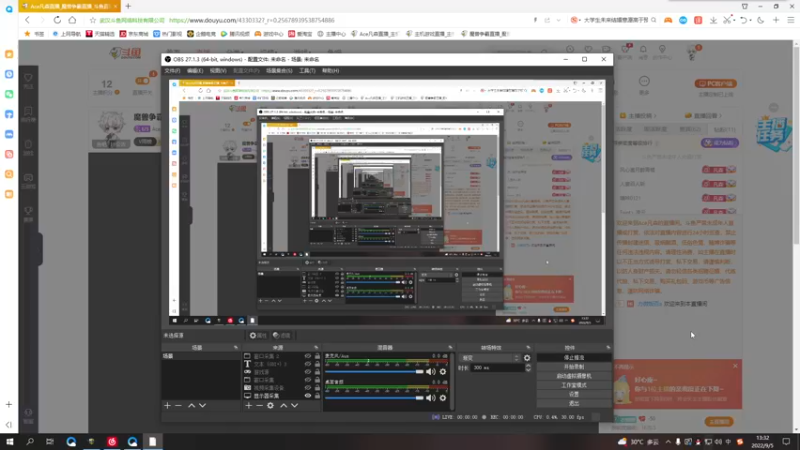Click OBS 退出 exit button
The image size is (800, 450).
(574, 404)
